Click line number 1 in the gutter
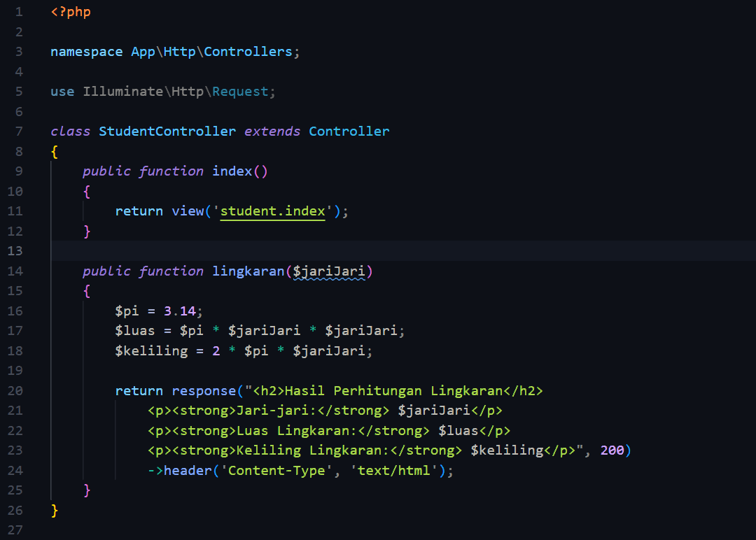Screen dimensions: 756x540 pos(19,12)
